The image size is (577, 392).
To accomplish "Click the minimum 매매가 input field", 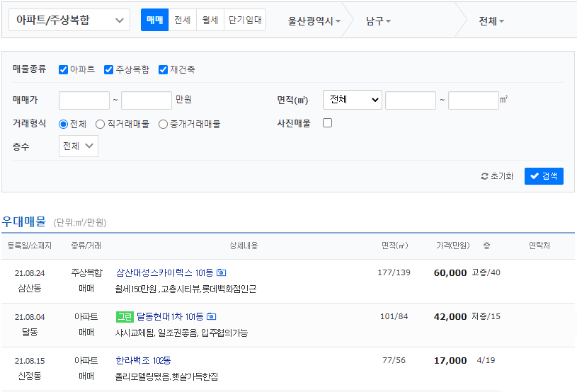I will [x=84, y=100].
